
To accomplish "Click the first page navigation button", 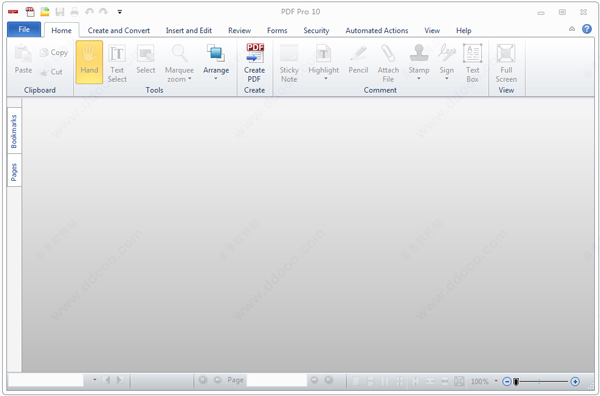I will 203,380.
